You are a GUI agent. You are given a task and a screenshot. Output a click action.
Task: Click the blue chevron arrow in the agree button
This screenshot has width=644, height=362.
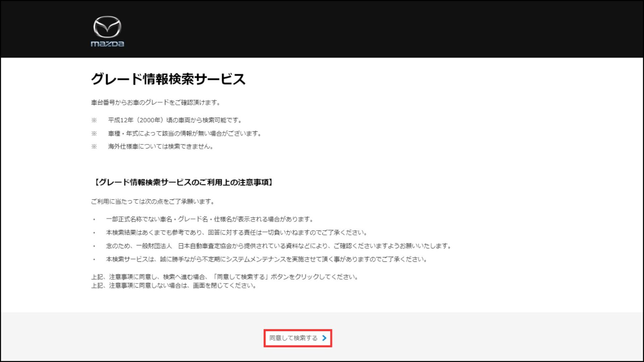tap(324, 338)
